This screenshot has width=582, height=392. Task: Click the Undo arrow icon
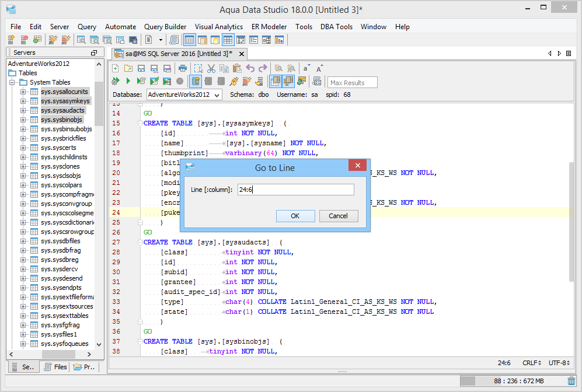click(x=250, y=68)
